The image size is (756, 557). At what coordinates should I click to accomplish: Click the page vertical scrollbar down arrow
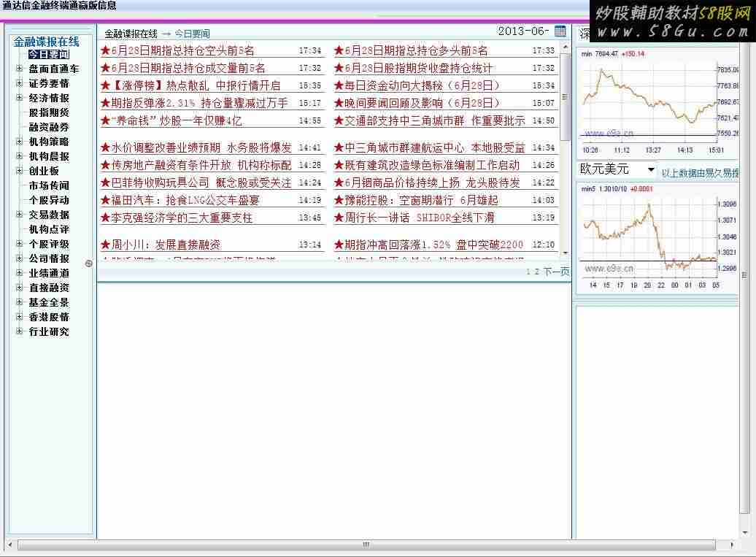click(745, 532)
